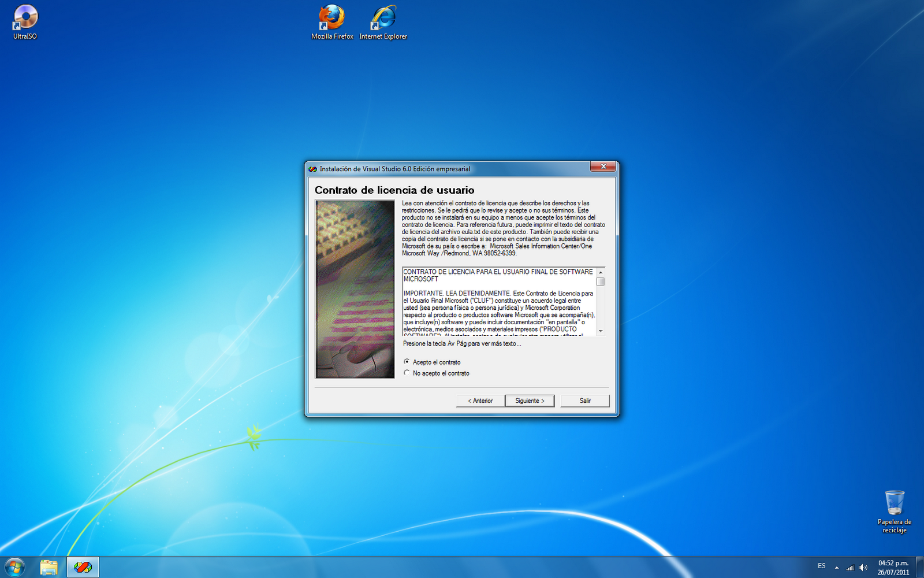Click the network signal icon
924x578 pixels.
pyautogui.click(x=850, y=567)
